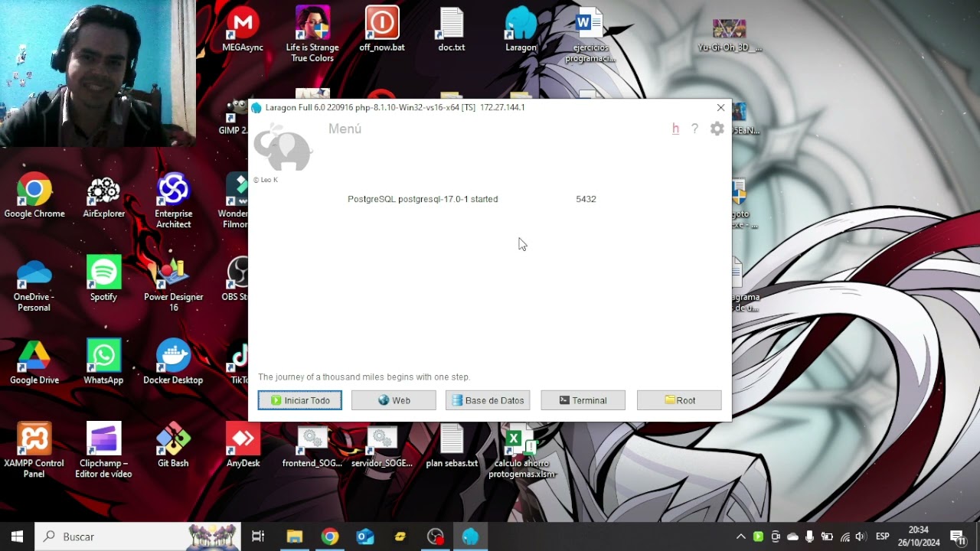Select the Clipchamp video editor shortcut

pos(104,451)
